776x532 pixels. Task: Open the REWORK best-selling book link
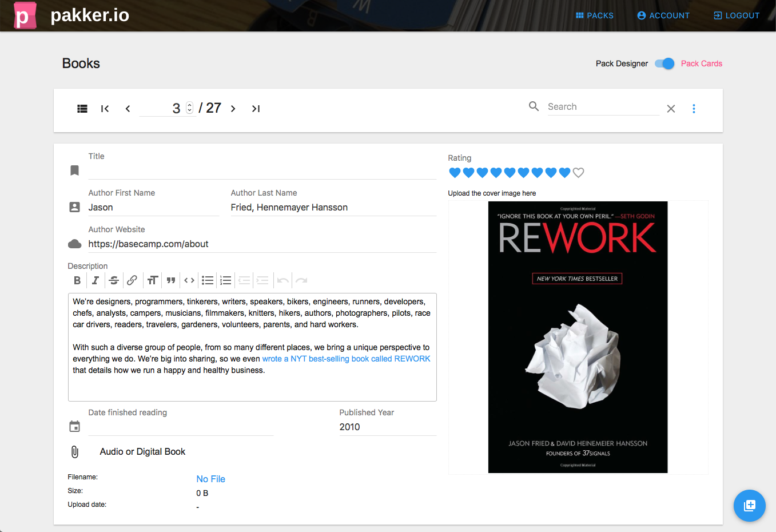click(346, 359)
